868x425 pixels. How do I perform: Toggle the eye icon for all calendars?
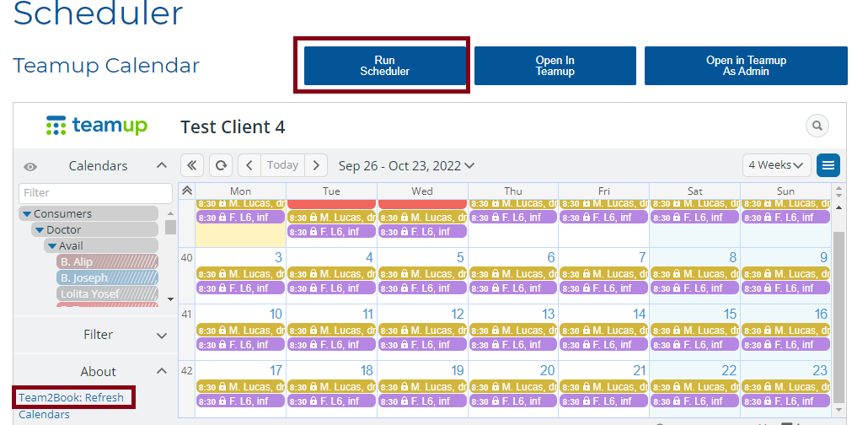coord(30,167)
